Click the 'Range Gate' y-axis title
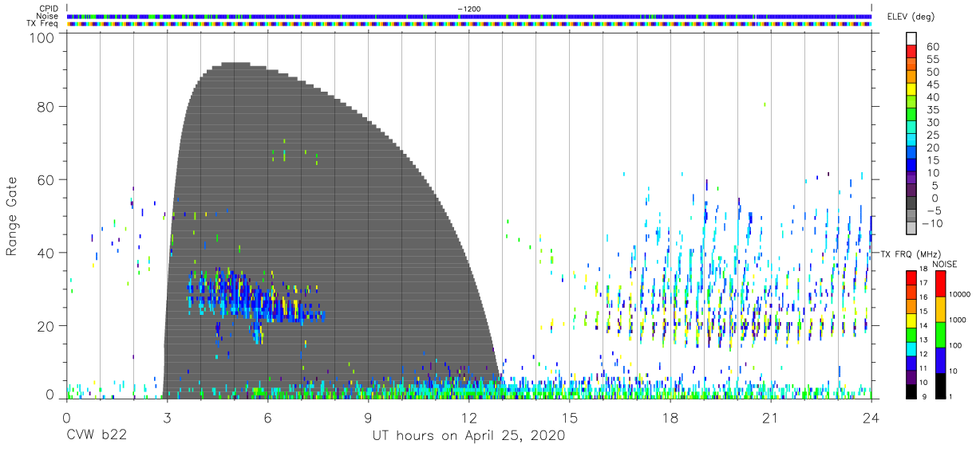This screenshot has height=452, width=980. [12, 217]
